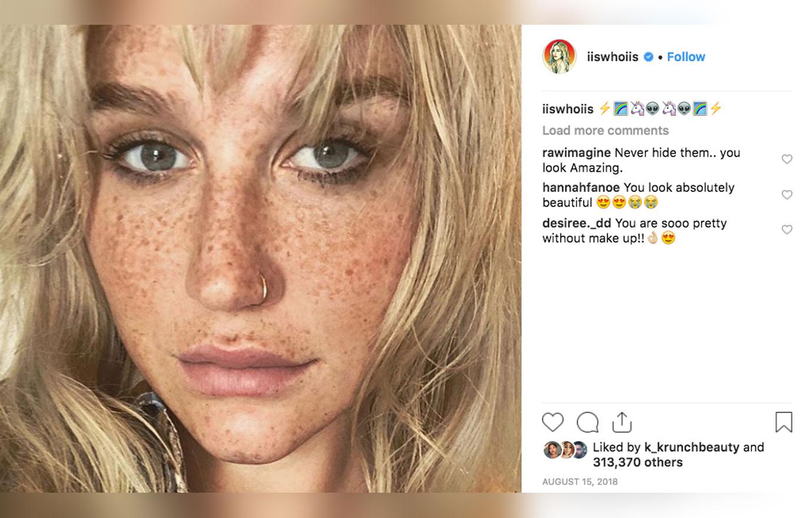
Task: Expand the list of 313,370 other likers
Action: click(x=640, y=463)
